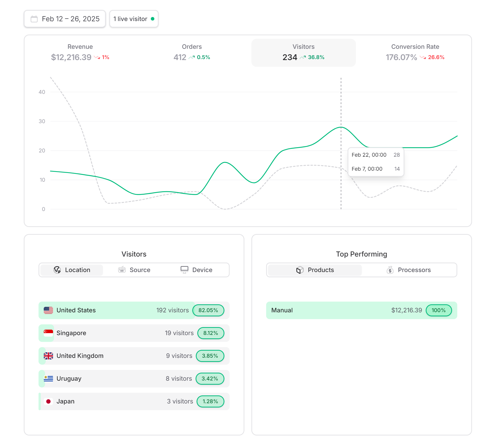Click the Location globe pin icon
Viewport: 495px width, 448px height.
coord(57,270)
